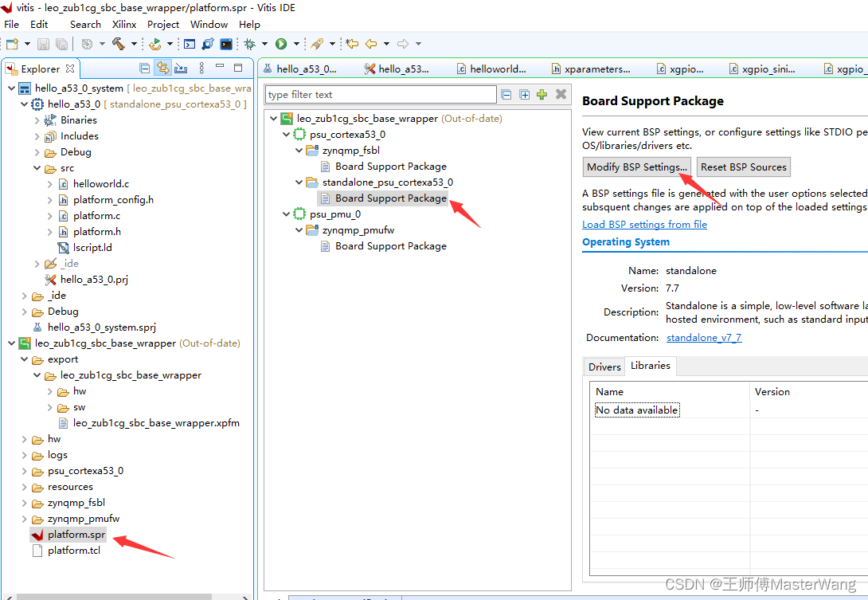Click Reset BSP Sources button

pos(744,167)
